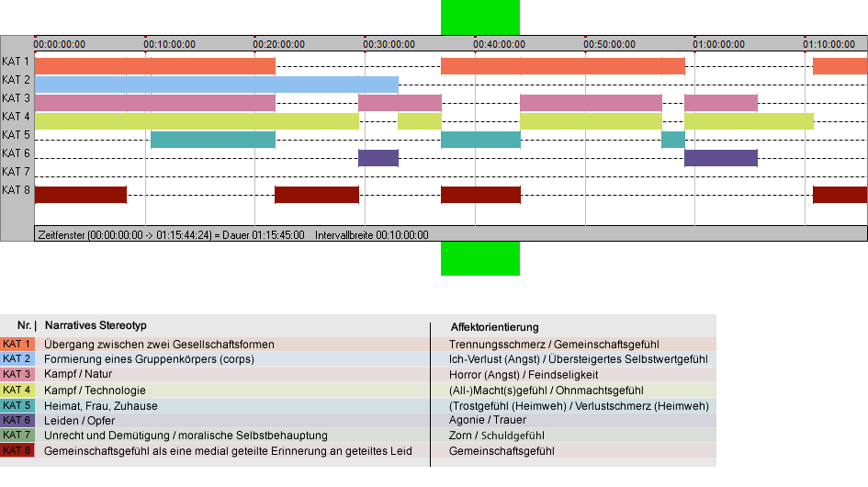This screenshot has height=487, width=868.
Task: Click the 00:30:00:00 time label
Action: 389,44
